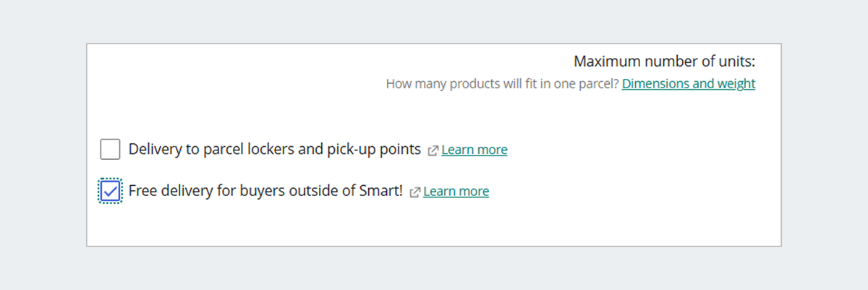Click the 'Delivery to parcel lockers and pick-up points' label
The width and height of the screenshot is (868, 290).
274,150
